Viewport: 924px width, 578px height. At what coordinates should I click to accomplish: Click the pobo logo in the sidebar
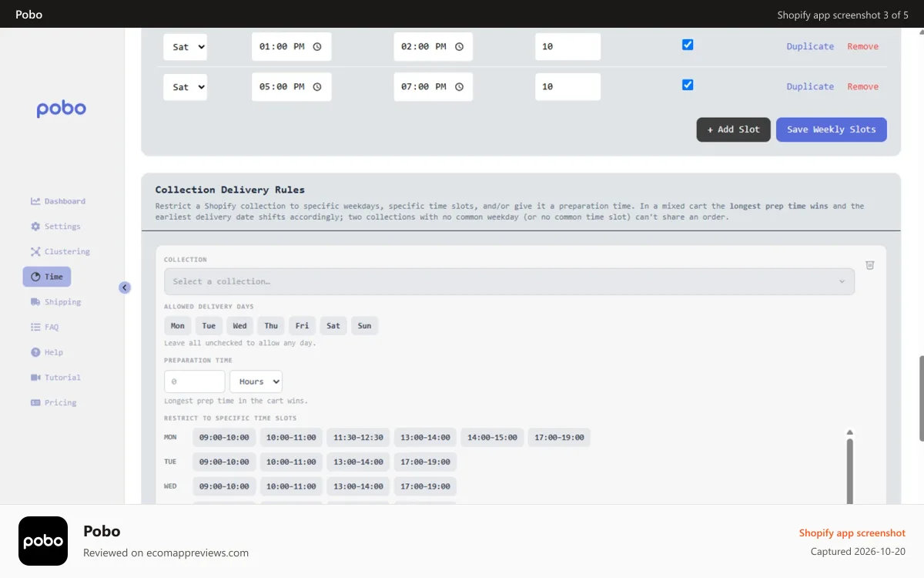62,109
